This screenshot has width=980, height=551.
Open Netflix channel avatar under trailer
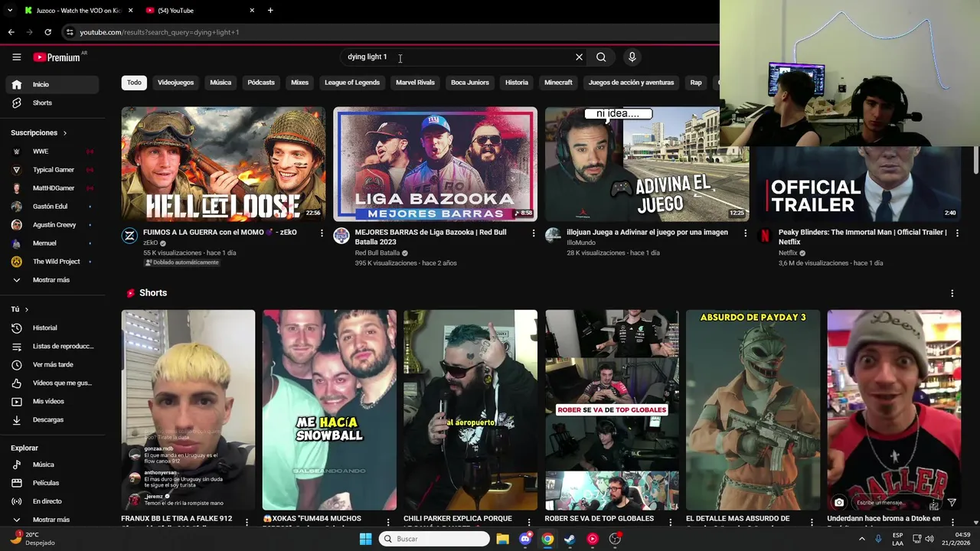pyautogui.click(x=764, y=236)
